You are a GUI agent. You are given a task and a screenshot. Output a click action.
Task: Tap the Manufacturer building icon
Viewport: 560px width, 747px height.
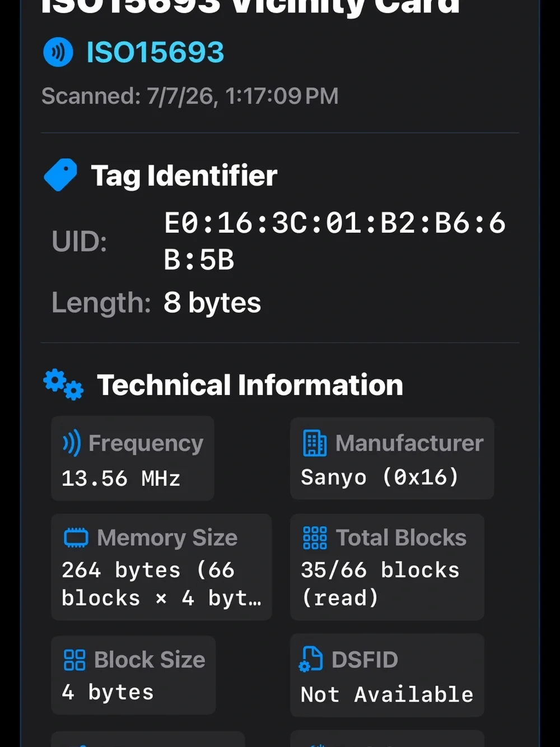point(315,443)
